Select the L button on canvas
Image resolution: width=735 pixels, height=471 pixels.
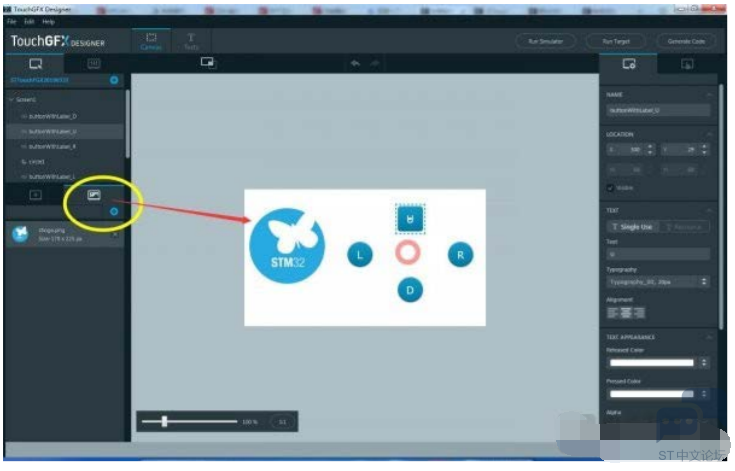click(360, 255)
